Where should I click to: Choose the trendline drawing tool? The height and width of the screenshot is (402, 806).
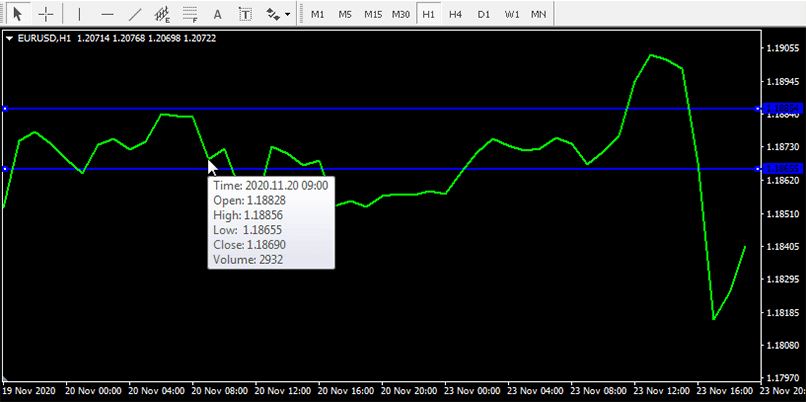click(x=135, y=14)
